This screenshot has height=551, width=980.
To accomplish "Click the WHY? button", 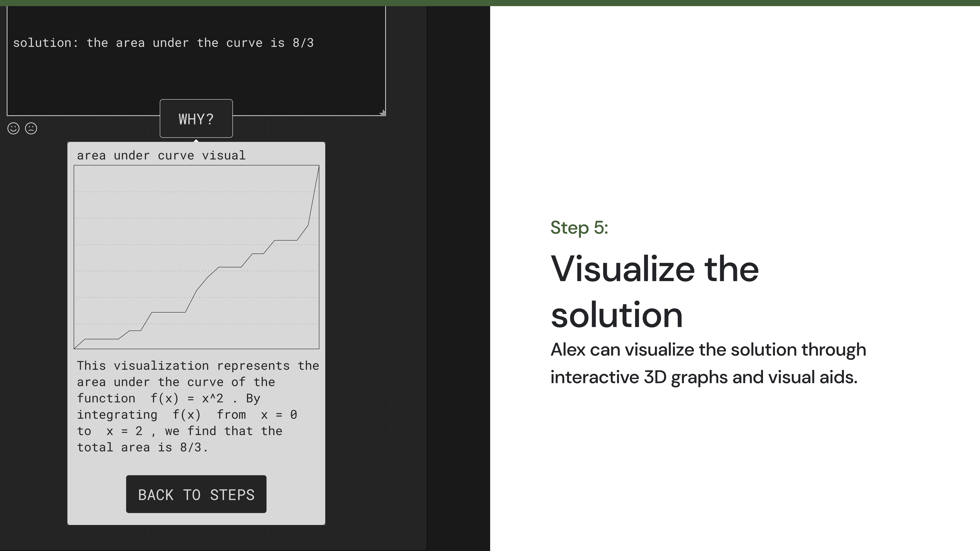I will [x=196, y=119].
